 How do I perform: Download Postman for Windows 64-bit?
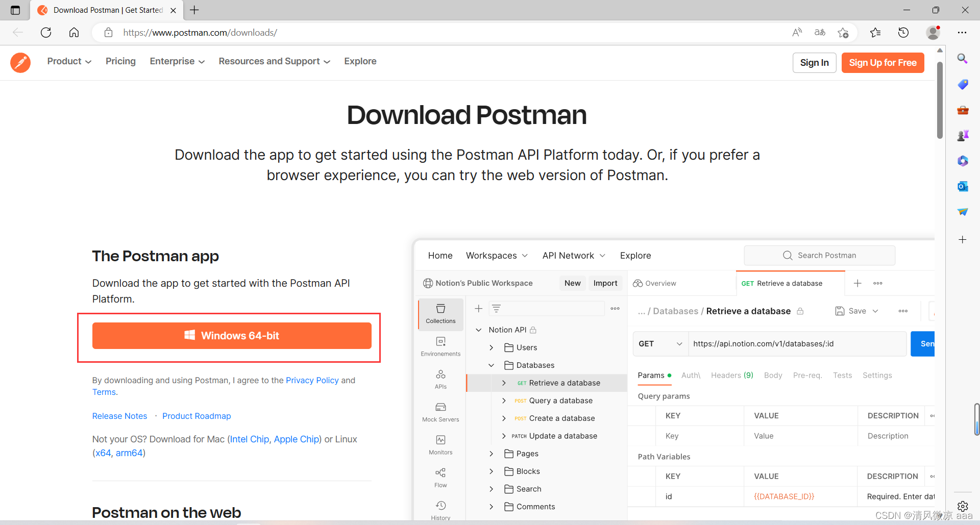[x=232, y=336]
